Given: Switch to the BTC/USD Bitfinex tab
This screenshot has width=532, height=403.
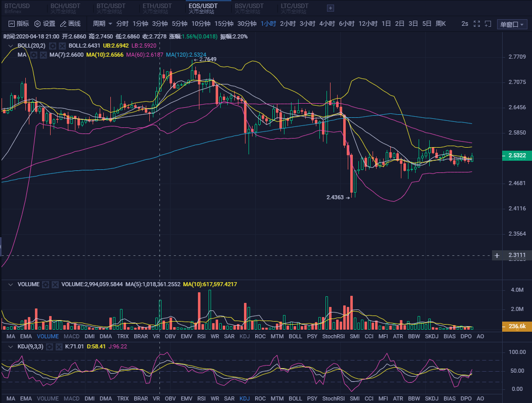Looking at the screenshot, I should (x=17, y=8).
